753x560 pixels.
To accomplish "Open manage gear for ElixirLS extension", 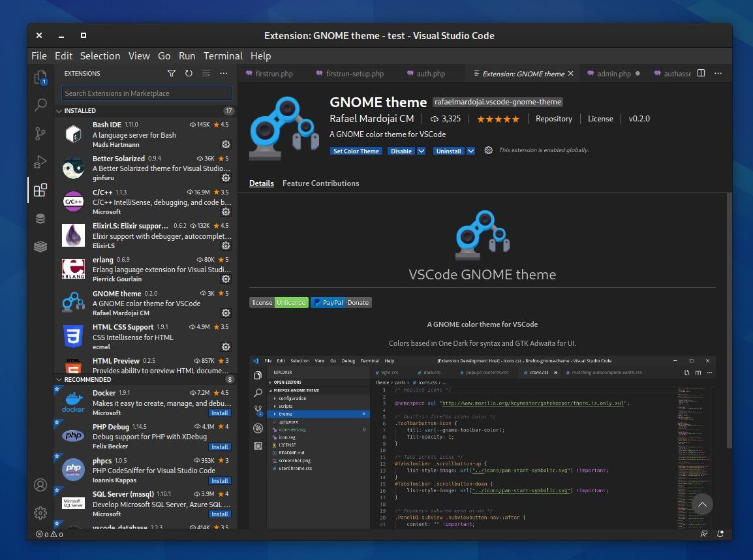I will (x=226, y=246).
